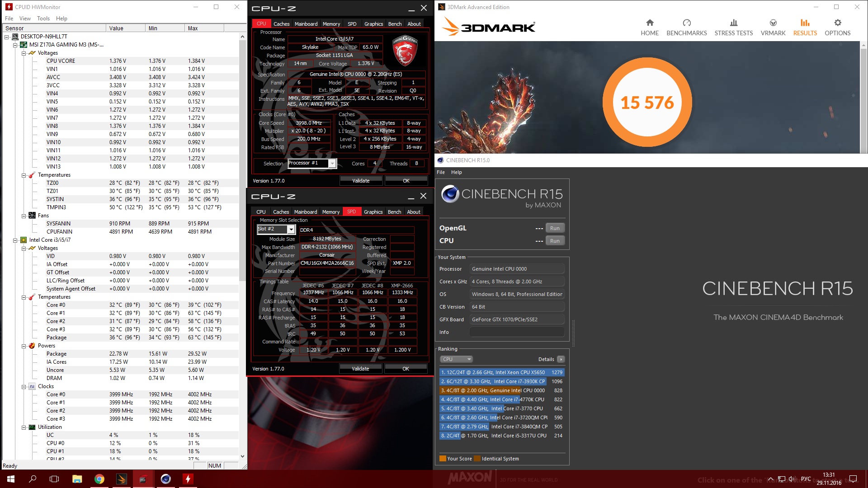Collapse the Fans tree node
The width and height of the screenshot is (868, 488).
24,216
